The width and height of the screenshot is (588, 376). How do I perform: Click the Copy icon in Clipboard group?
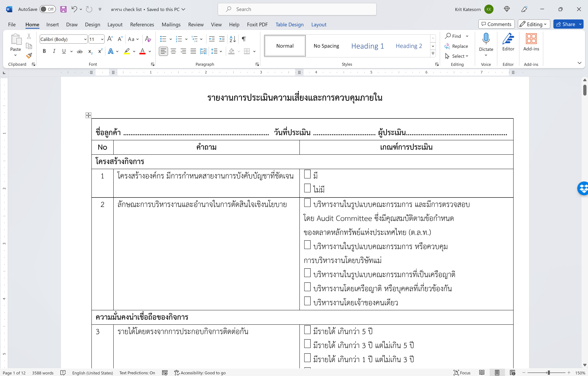[29, 46]
